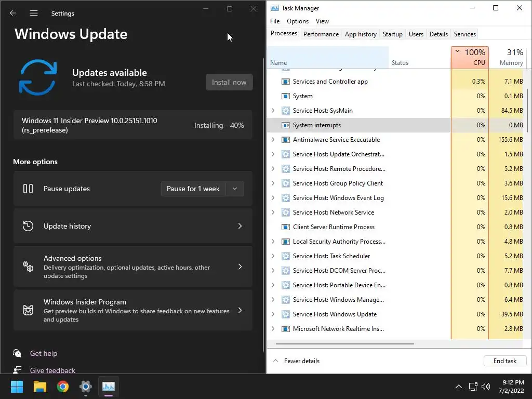Expand Service Host: Remote Procedure row
Image resolution: width=532 pixels, height=399 pixels.
point(273,169)
